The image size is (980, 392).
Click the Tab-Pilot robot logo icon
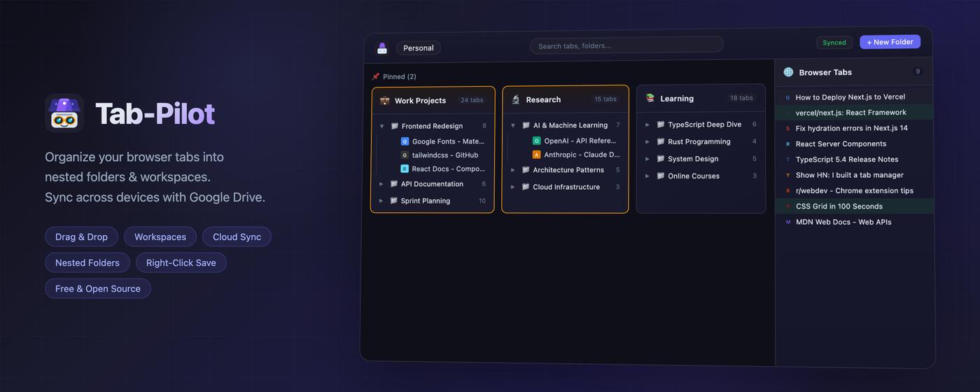tap(64, 113)
